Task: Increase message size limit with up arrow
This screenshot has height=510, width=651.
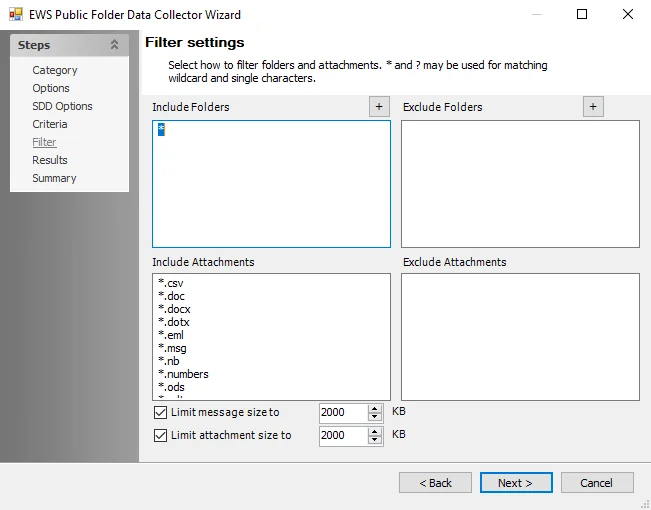Action: point(375,408)
